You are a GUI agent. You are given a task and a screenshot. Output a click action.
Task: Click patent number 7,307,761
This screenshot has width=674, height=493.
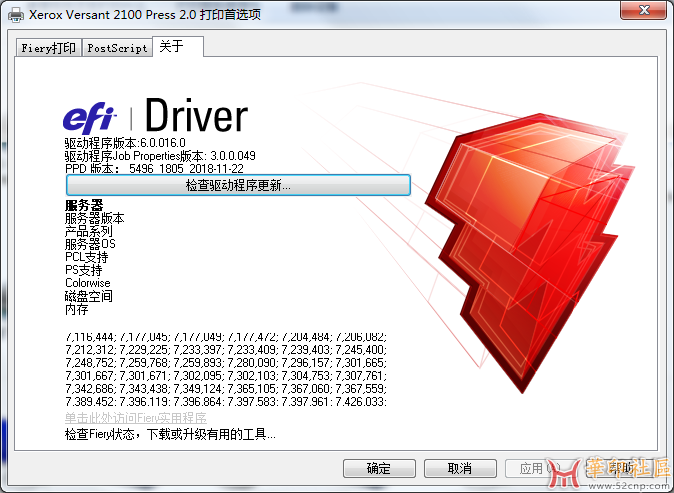pyautogui.click(x=360, y=375)
